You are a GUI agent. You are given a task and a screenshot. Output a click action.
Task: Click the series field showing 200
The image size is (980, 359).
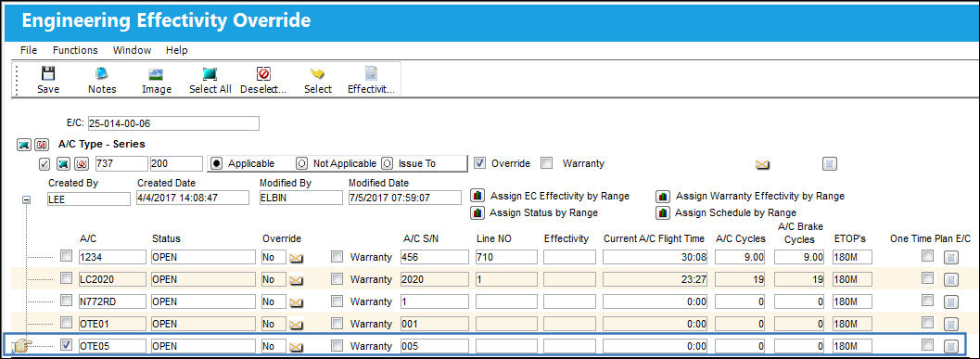point(176,164)
